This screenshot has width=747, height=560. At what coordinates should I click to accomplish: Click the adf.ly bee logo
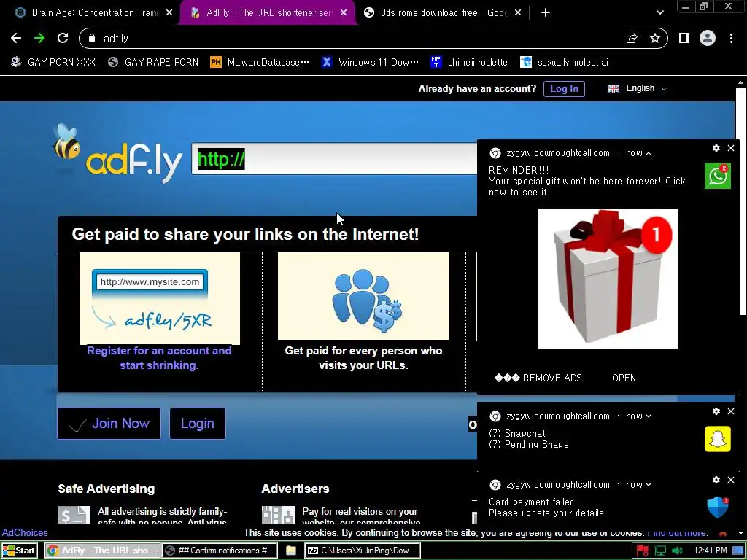click(117, 154)
